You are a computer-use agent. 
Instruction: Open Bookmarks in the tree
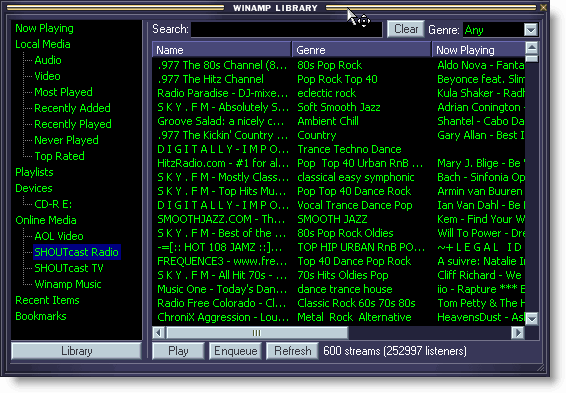click(40, 316)
